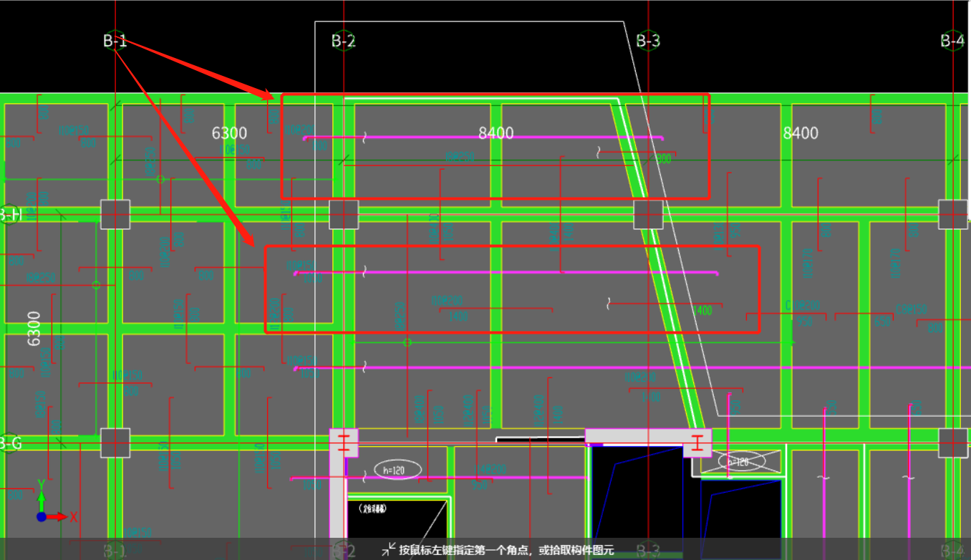Pick the 8400 dimension between B-3 and B-4
Viewport: 971px width, 560px height.
point(801,132)
